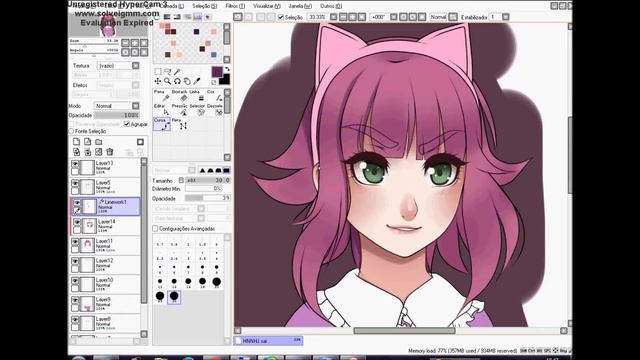The width and height of the screenshot is (640, 360).
Task: Open the rotation angle dropdown in toolbar
Action: click(393, 17)
